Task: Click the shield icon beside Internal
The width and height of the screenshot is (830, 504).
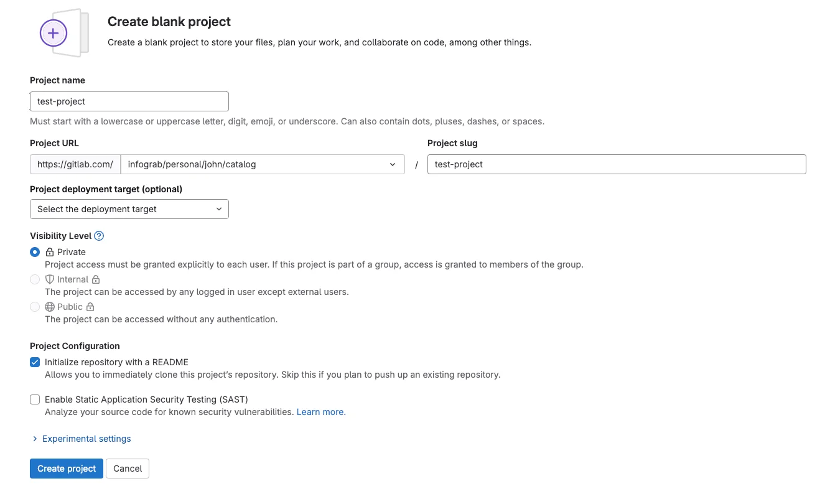Action: (x=49, y=279)
